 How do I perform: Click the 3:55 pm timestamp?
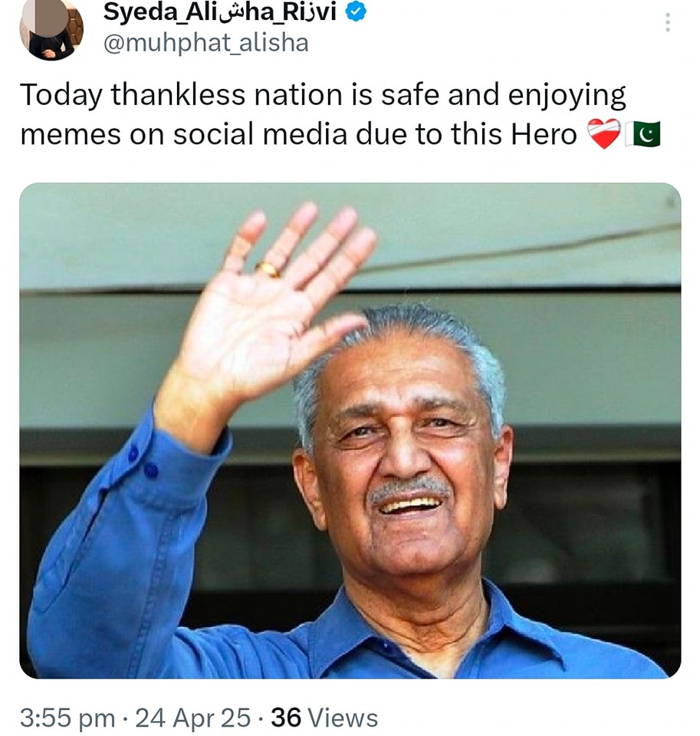[67, 718]
